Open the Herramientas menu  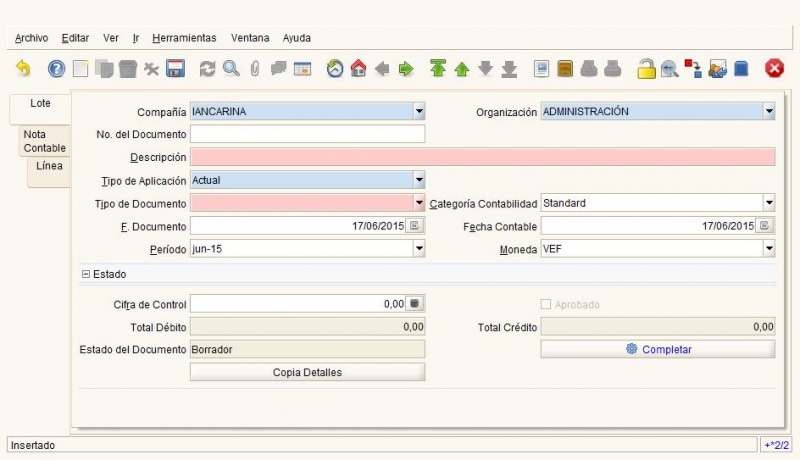click(184, 38)
